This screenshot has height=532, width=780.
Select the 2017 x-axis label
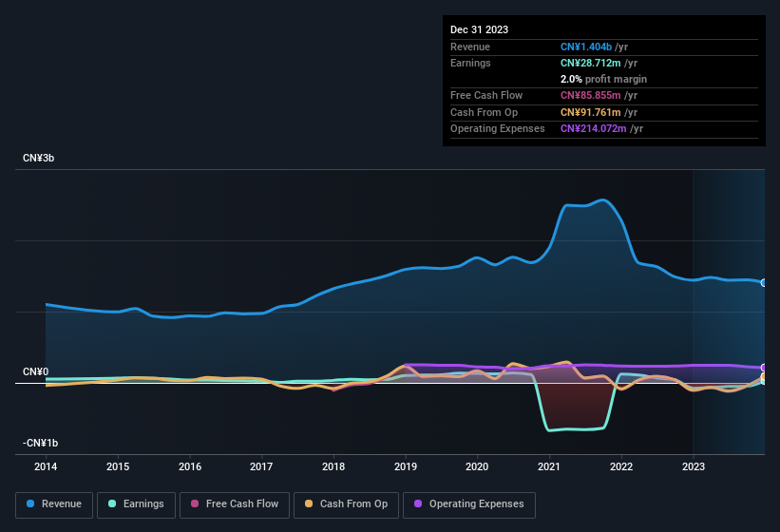(261, 466)
